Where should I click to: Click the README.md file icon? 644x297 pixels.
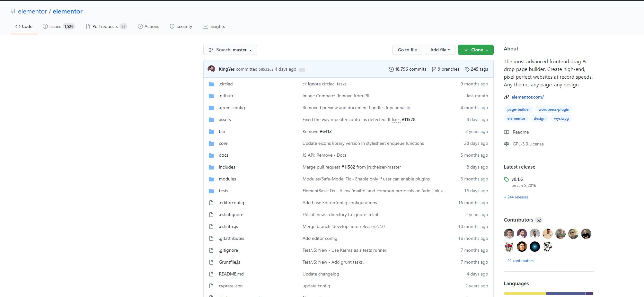[211, 274]
